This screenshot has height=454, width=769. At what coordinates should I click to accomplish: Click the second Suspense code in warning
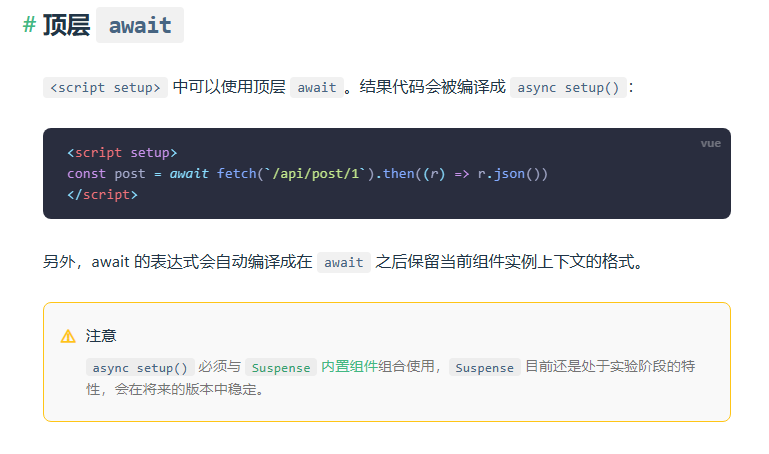[485, 367]
